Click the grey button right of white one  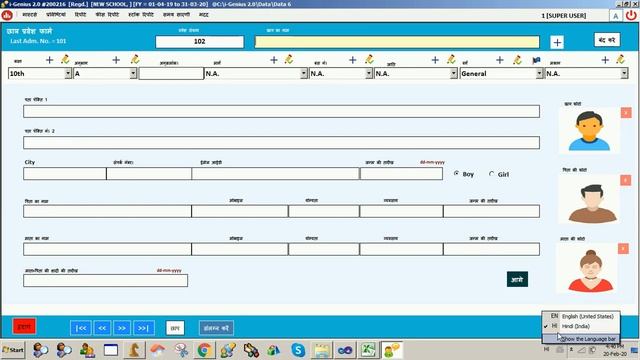coord(216,328)
